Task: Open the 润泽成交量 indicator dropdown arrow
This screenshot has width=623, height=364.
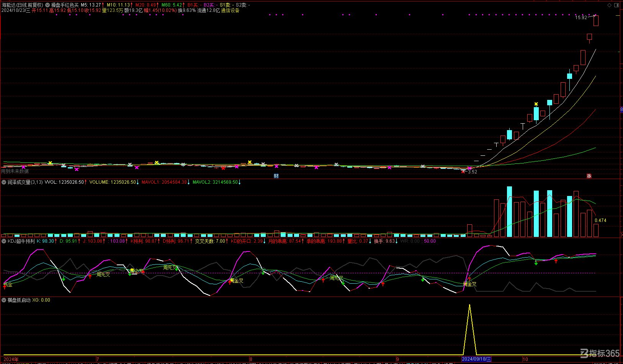Action: click(x=4, y=182)
